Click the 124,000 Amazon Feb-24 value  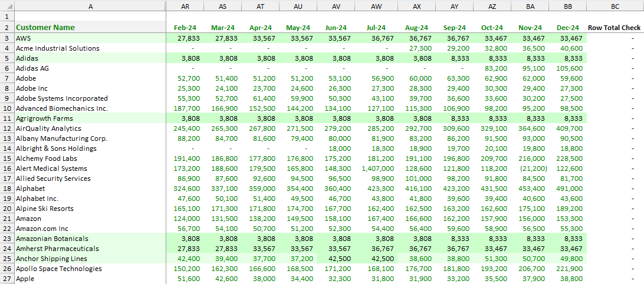coord(185,219)
